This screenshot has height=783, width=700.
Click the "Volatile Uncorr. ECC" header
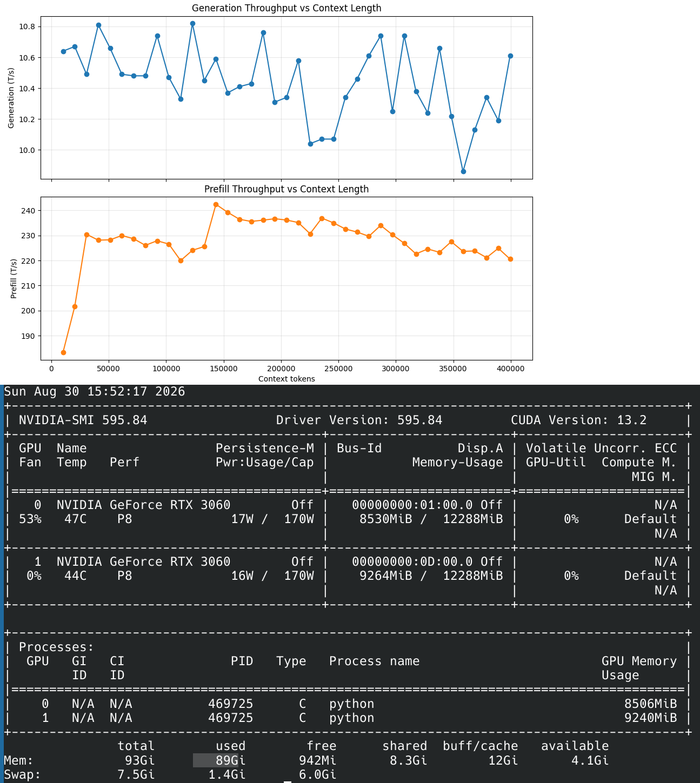(x=602, y=449)
